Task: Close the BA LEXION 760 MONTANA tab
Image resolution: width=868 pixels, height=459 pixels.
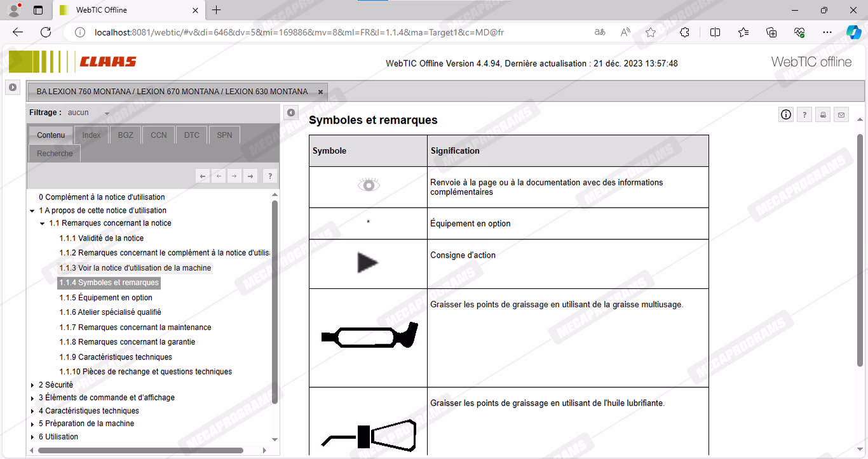Action: click(320, 92)
